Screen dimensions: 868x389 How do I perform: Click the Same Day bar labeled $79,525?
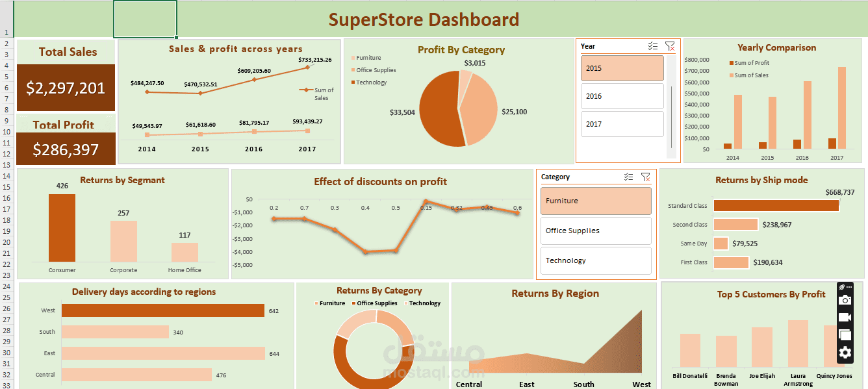tap(721, 244)
